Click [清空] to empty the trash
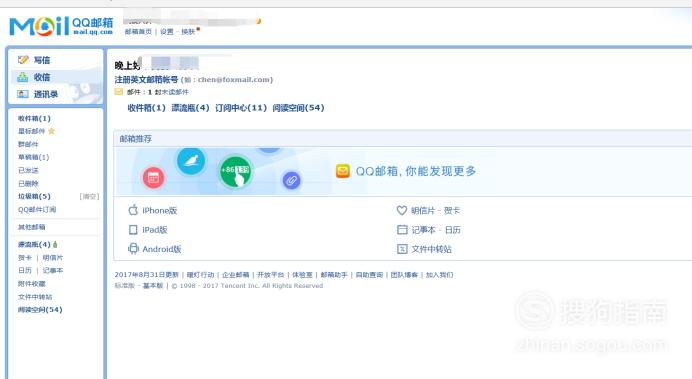Screen dimensions: 692x379 [89, 196]
